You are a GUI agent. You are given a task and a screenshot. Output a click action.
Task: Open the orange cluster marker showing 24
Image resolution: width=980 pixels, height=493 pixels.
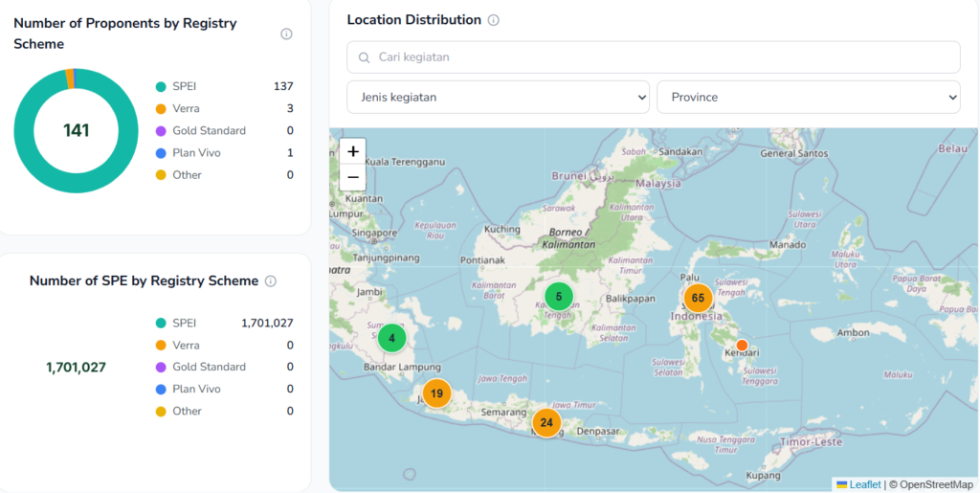click(546, 422)
